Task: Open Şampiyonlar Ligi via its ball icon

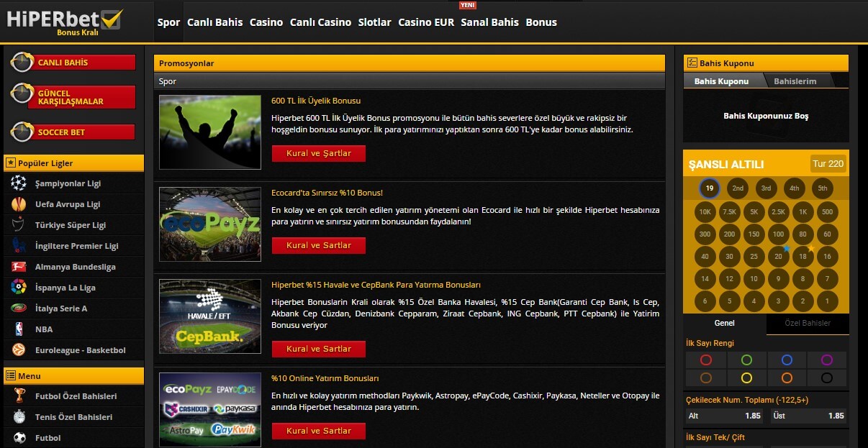Action: tap(19, 183)
